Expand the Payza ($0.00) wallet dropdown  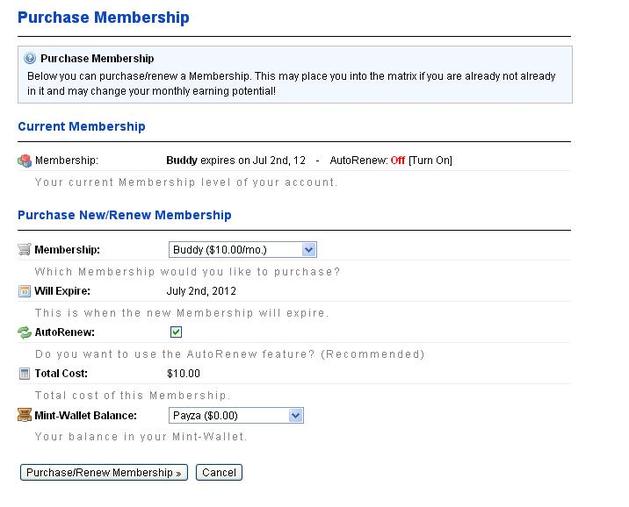(x=236, y=416)
